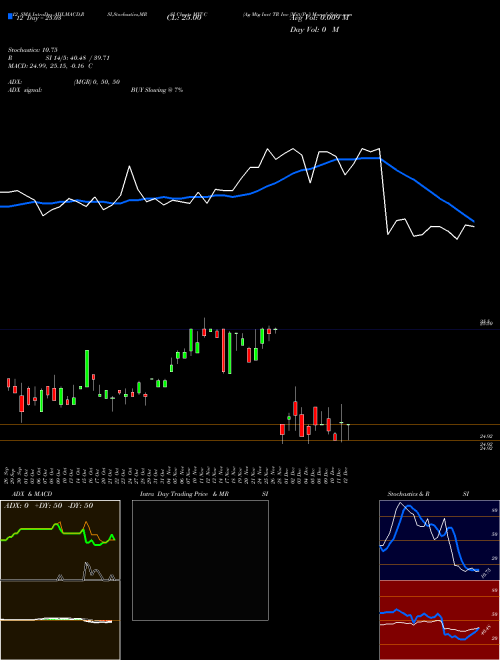Click the 'SI 14/5: 40.48 / 39.71' readout
500x660 pixels.
pyautogui.click(x=77, y=58)
